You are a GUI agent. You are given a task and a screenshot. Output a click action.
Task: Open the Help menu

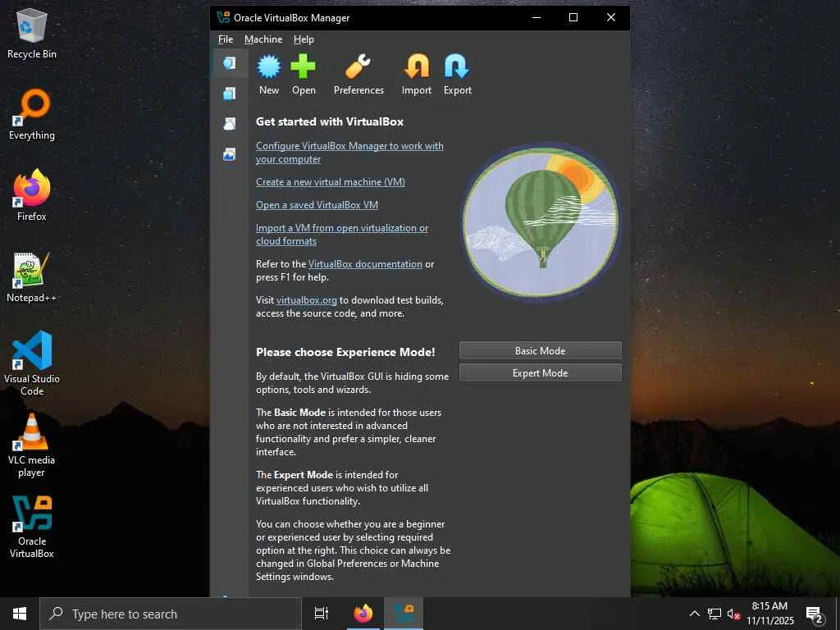(304, 39)
